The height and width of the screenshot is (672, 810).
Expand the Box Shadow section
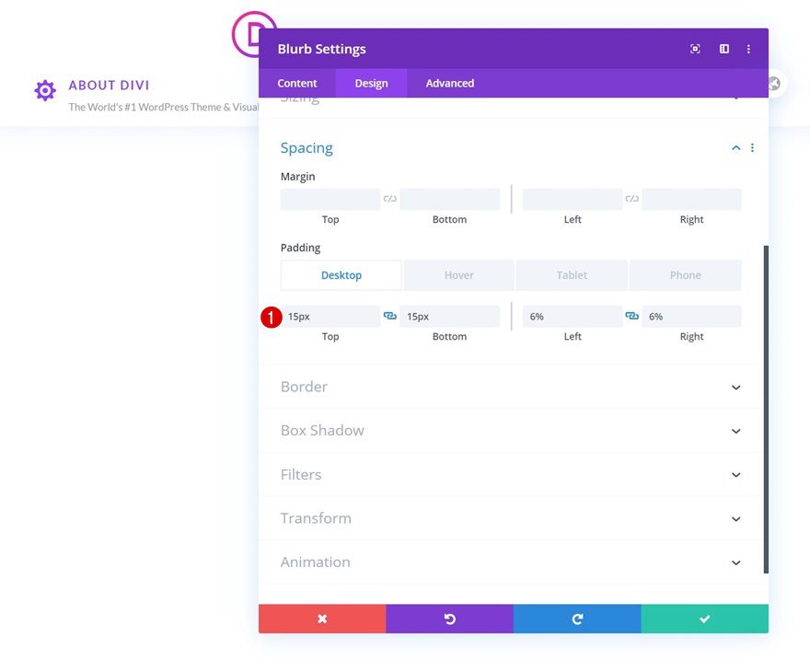click(735, 430)
